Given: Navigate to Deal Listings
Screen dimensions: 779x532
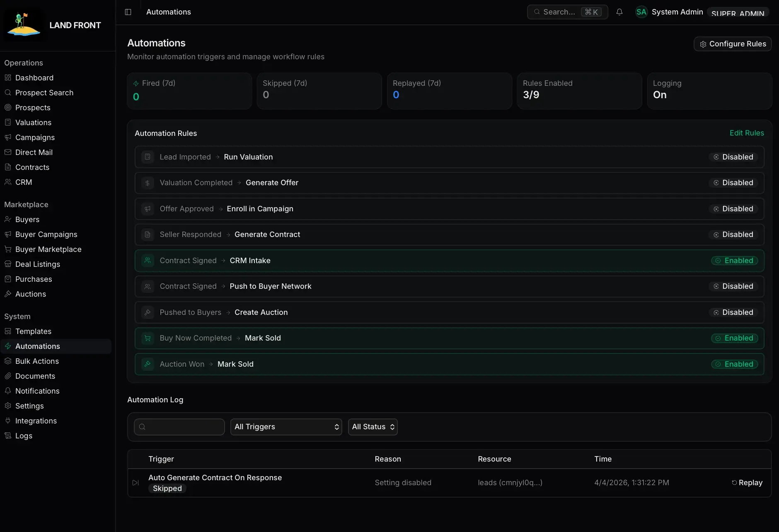Looking at the screenshot, I should pyautogui.click(x=56, y=264).
